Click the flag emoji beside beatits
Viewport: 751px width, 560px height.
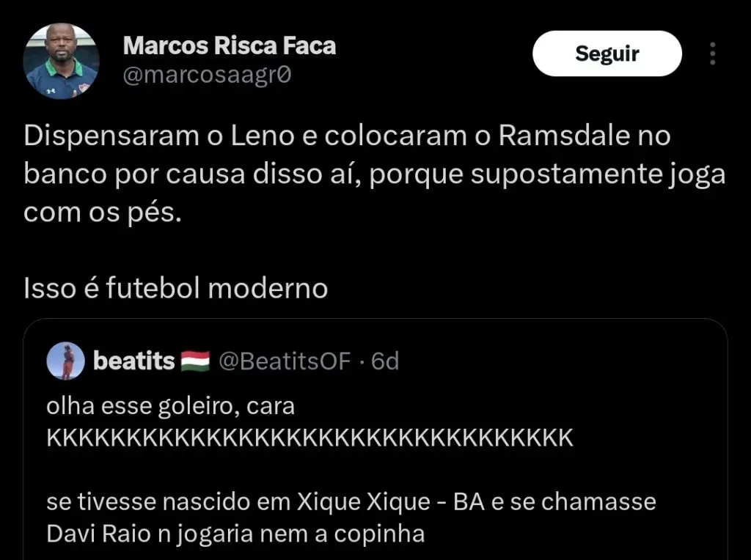(194, 361)
